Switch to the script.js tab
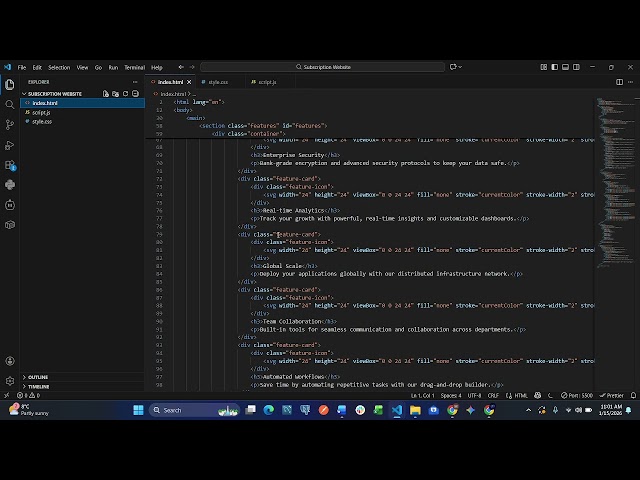Screen dimensions: 640x480 [x=267, y=82]
